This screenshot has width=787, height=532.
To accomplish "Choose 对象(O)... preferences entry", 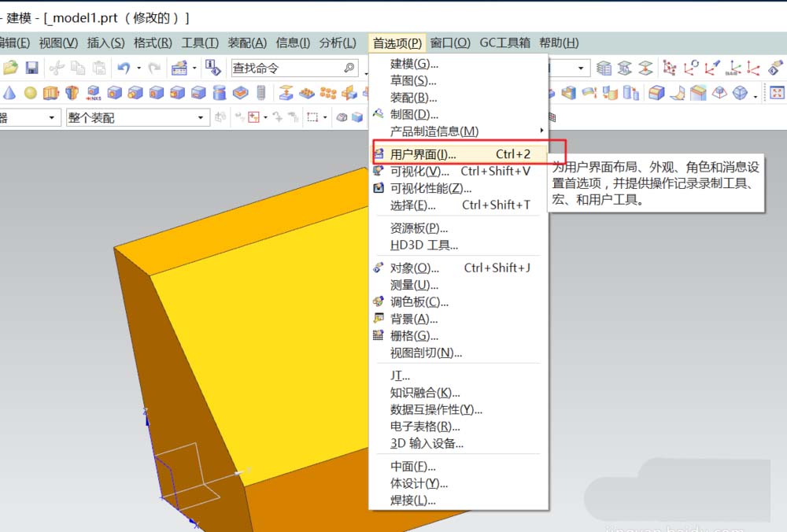I will tap(459, 268).
